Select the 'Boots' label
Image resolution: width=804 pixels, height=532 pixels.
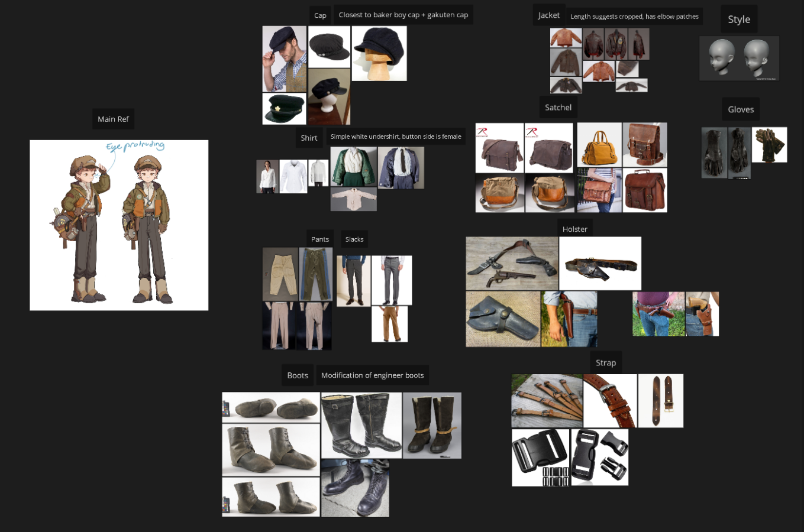tap(298, 375)
